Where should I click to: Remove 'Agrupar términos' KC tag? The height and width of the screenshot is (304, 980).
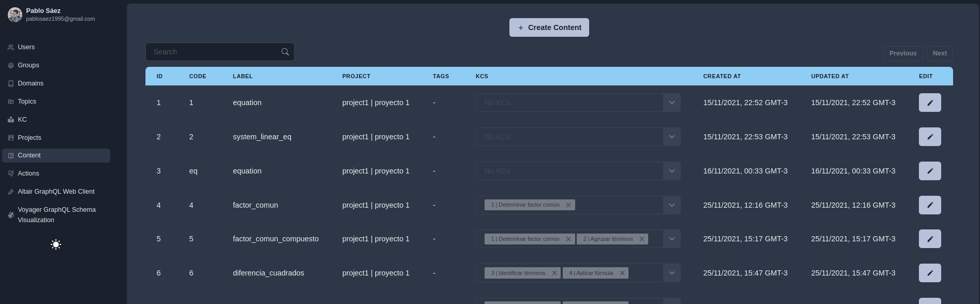click(642, 239)
